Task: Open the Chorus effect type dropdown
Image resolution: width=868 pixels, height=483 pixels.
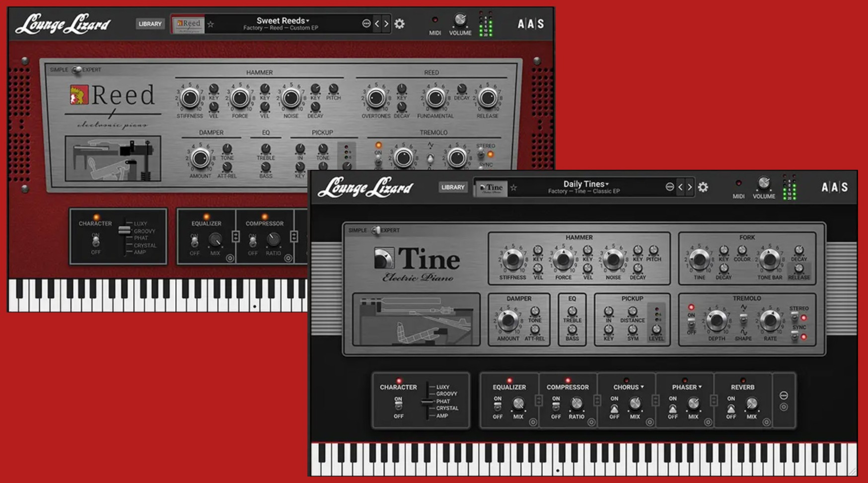Action: click(629, 387)
